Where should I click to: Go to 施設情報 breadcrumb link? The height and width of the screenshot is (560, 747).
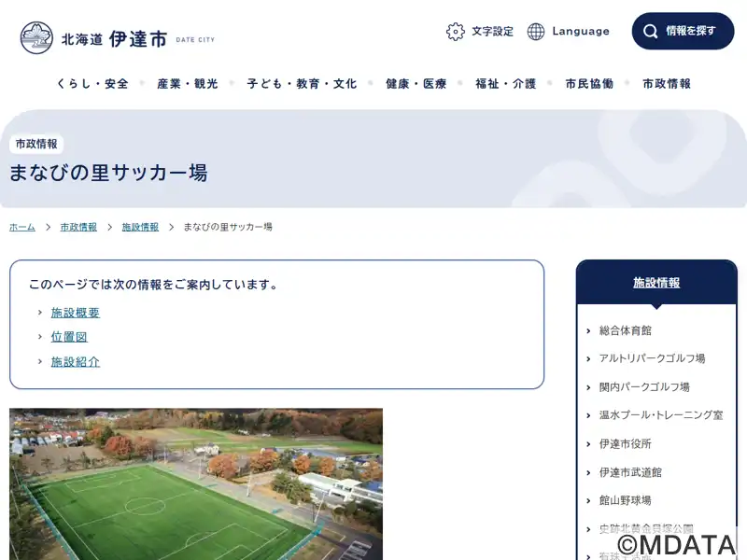tap(140, 227)
